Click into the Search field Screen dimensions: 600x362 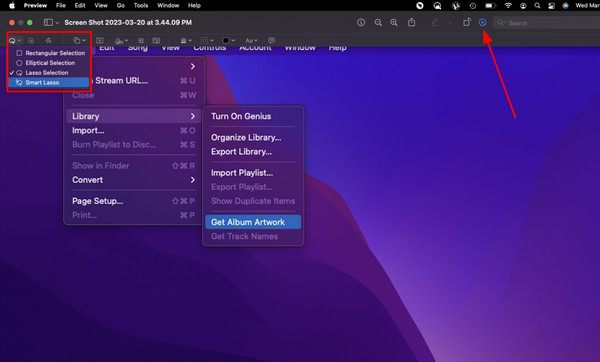pos(547,23)
